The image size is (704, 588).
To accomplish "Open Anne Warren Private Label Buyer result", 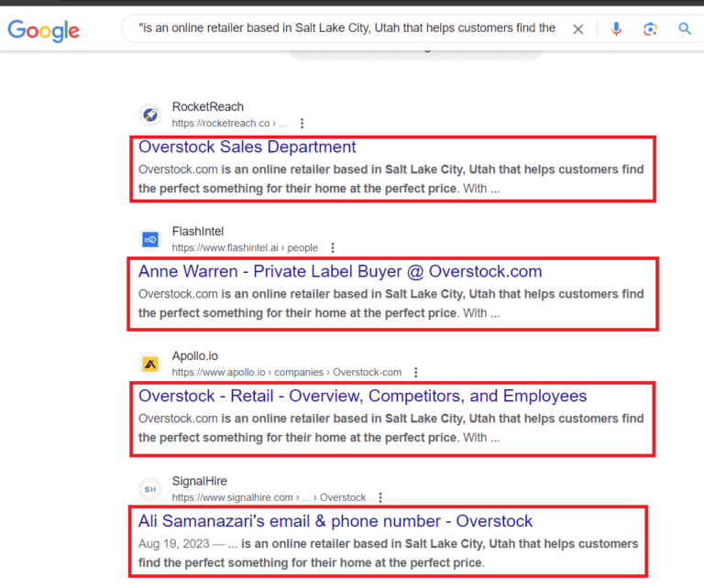I will click(x=340, y=271).
